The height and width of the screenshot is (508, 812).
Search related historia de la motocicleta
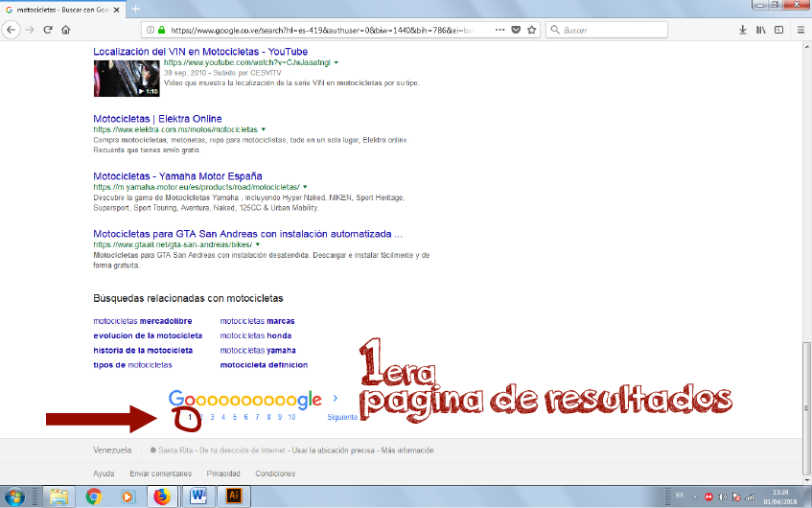pos(143,350)
